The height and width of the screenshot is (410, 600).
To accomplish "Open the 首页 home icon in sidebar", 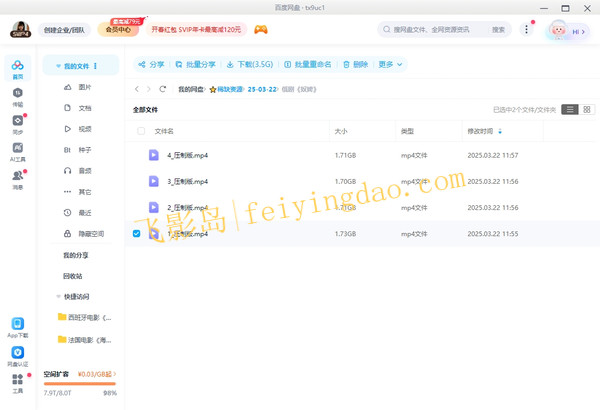I will [x=18, y=69].
